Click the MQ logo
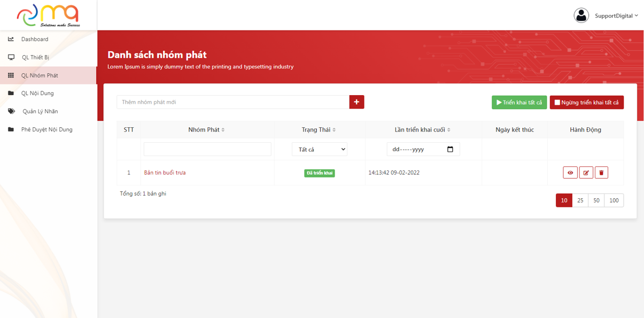The width and height of the screenshot is (644, 318). [x=48, y=15]
